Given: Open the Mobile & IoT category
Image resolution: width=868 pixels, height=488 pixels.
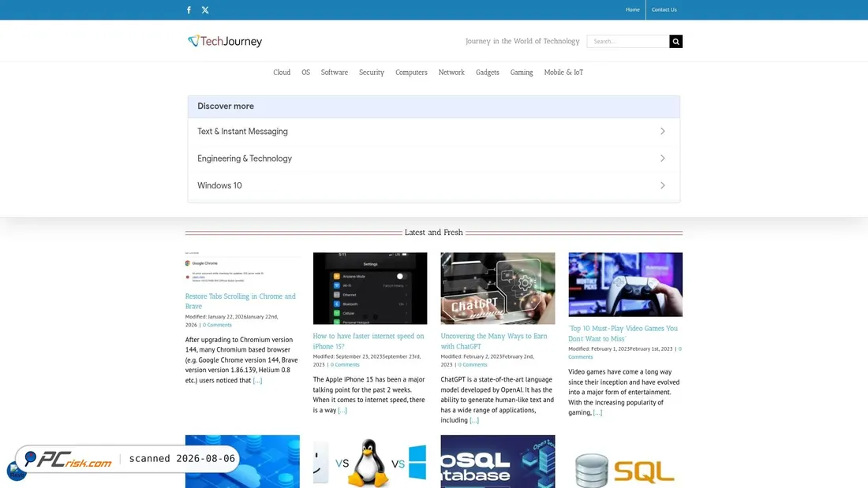Looking at the screenshot, I should point(563,73).
